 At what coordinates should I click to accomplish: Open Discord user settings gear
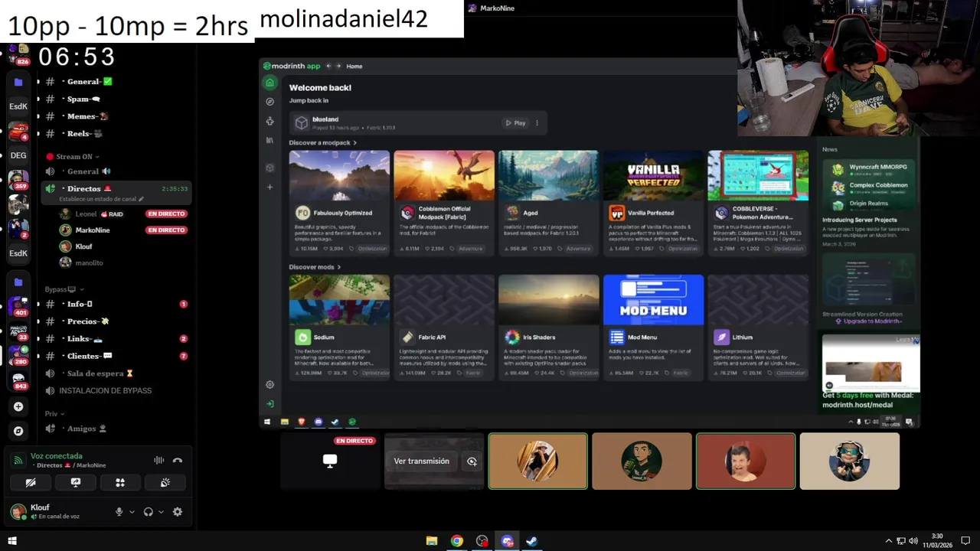point(178,512)
